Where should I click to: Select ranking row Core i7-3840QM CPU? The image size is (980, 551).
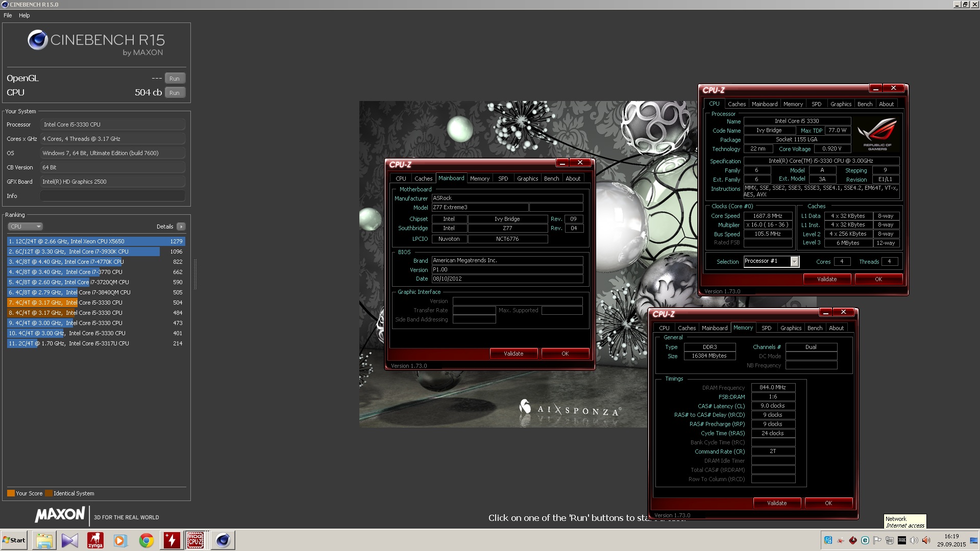[x=96, y=292]
